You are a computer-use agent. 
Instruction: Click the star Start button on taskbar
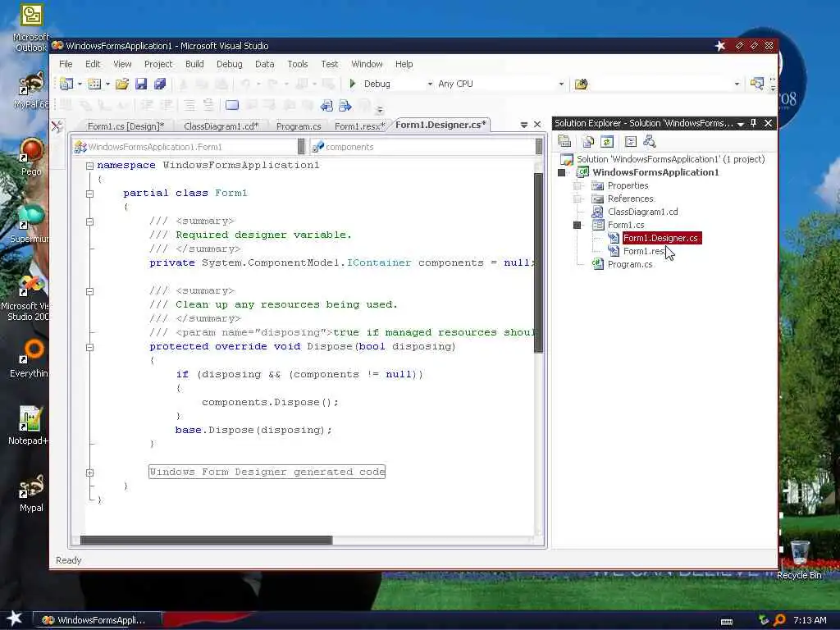[14, 619]
